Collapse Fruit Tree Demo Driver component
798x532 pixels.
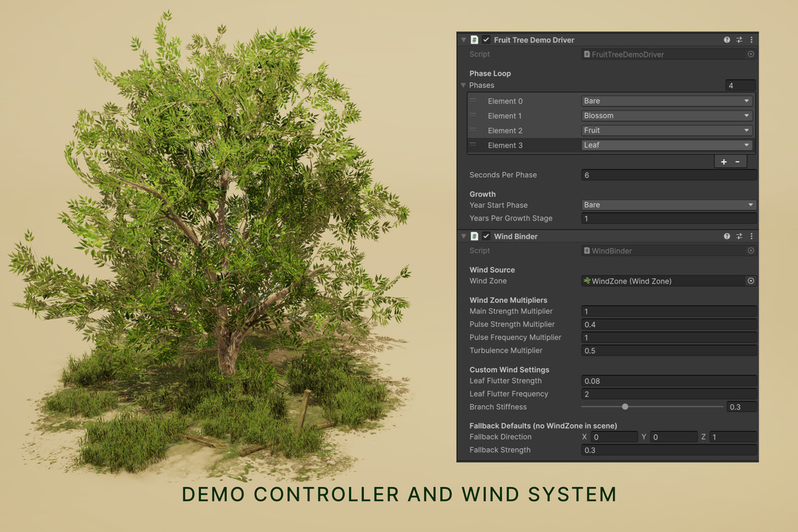464,40
